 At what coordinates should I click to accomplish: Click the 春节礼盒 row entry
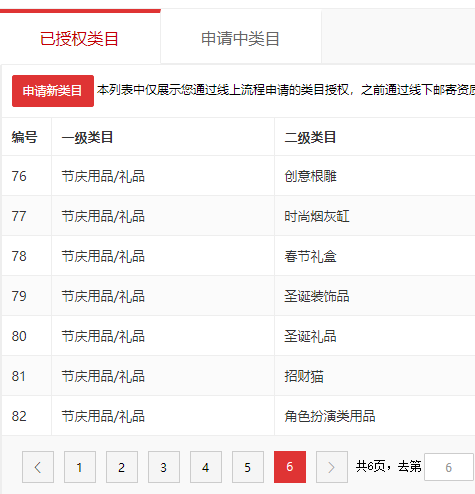[x=238, y=256]
